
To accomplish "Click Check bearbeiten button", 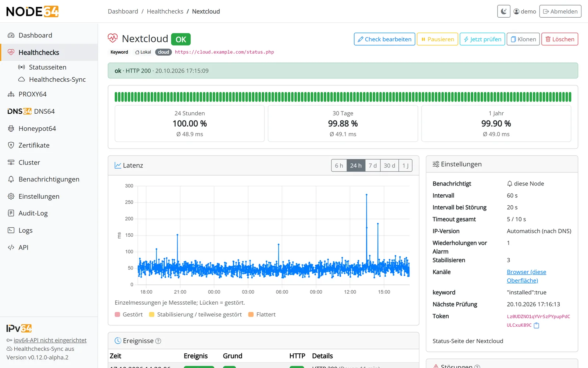I will pyautogui.click(x=384, y=39).
